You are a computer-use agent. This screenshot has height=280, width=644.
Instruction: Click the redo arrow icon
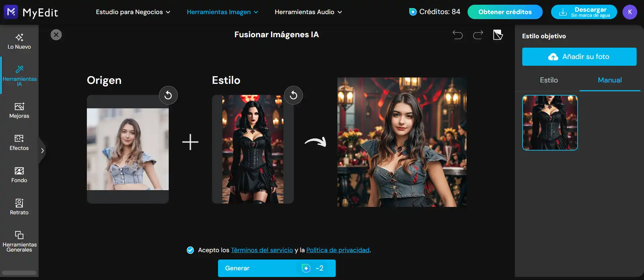coord(478,35)
